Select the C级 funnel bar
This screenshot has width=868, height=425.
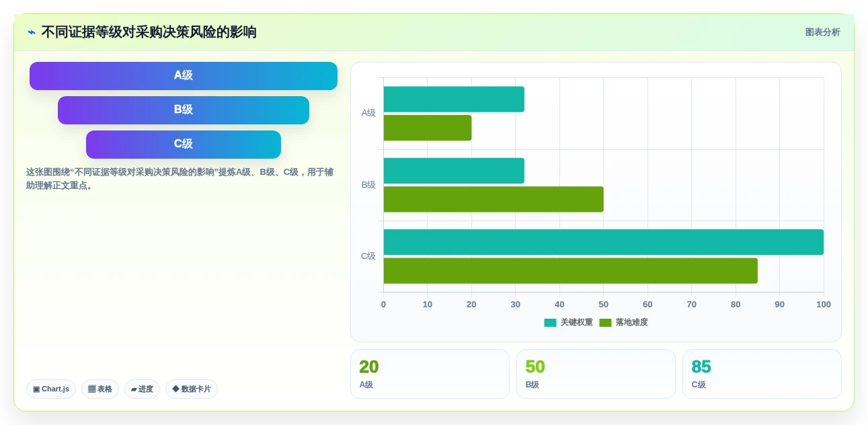[184, 144]
